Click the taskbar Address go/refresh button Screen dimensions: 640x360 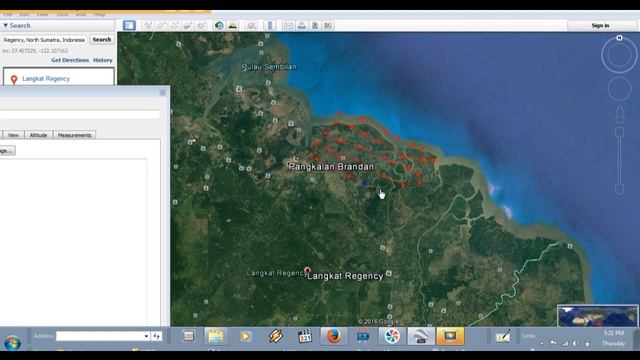[156, 336]
